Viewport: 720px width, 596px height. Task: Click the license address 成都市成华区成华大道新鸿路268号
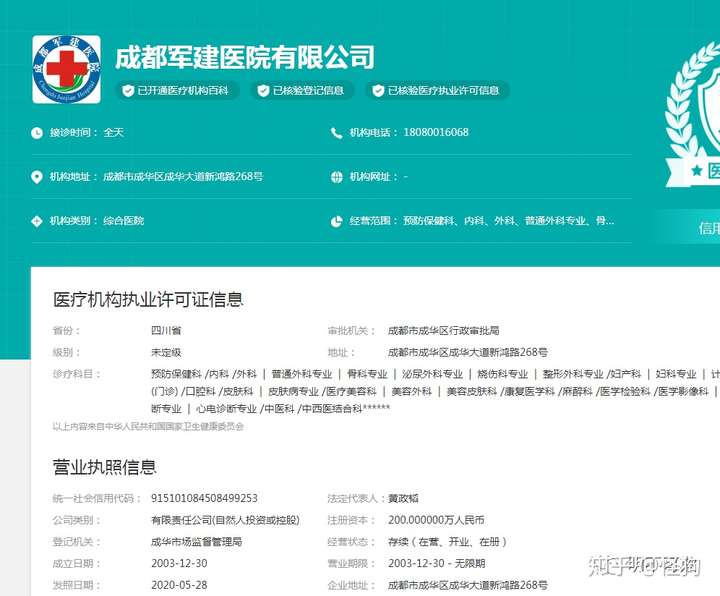coord(467,352)
